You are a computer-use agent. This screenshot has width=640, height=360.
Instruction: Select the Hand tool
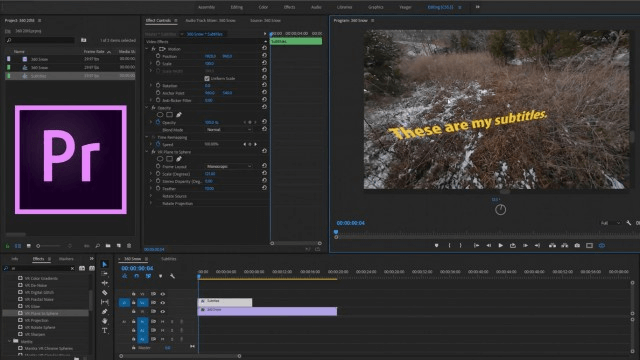point(104,321)
